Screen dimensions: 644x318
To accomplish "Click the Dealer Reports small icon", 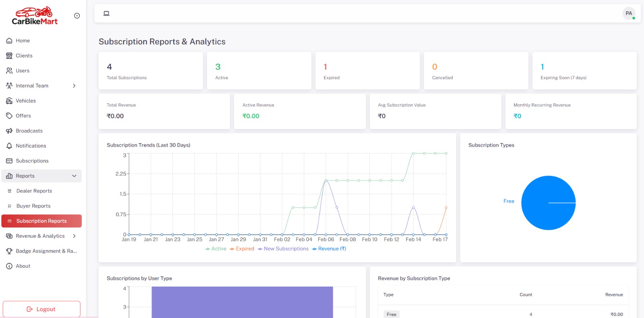I will [10, 191].
